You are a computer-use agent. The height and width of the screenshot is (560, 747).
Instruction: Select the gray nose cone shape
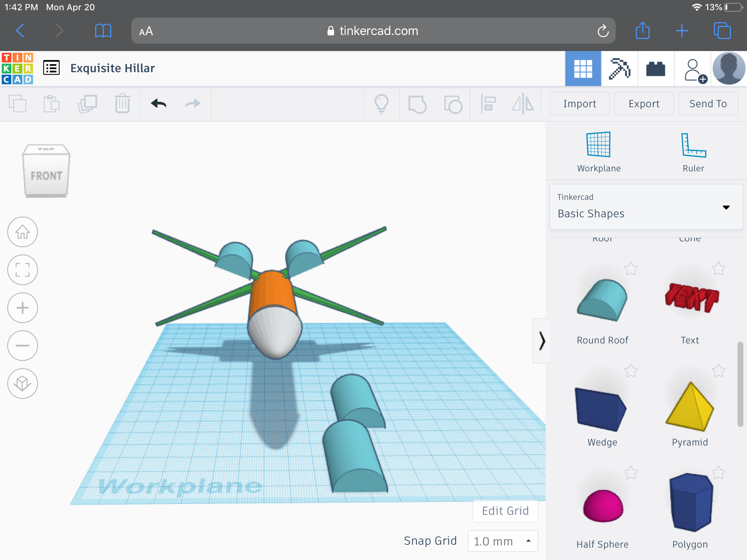point(274,332)
